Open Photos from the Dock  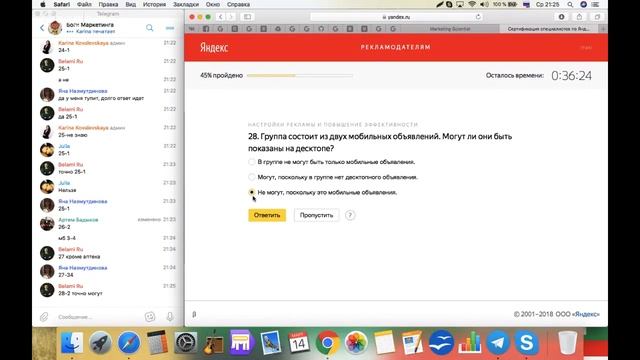[x=356, y=343]
